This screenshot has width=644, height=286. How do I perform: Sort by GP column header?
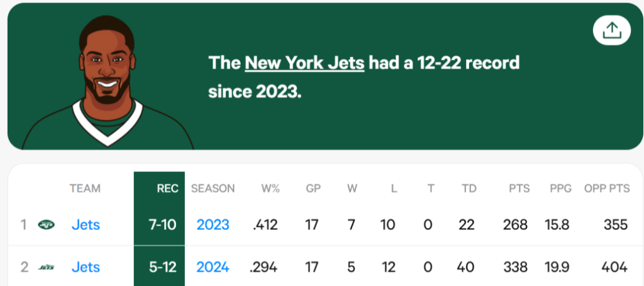tap(313, 188)
